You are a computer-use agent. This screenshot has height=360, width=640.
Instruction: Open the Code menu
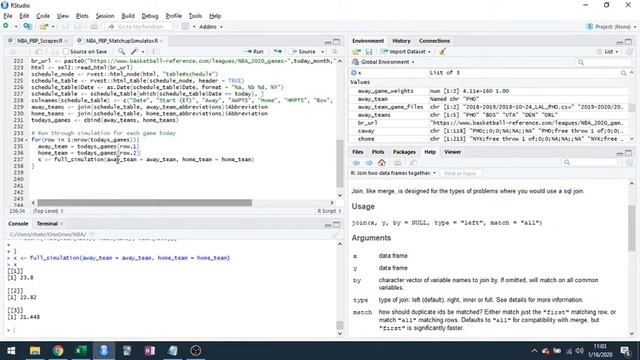point(43,16)
